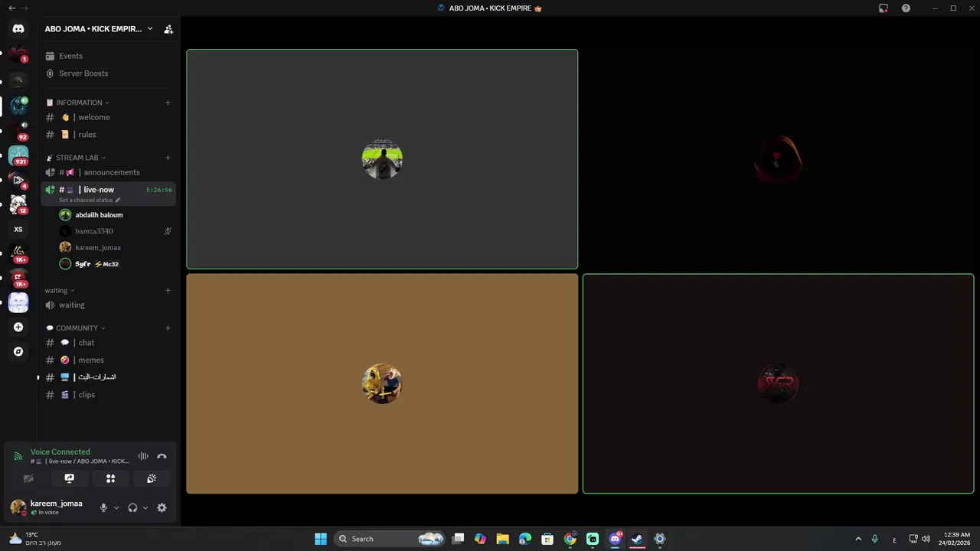Create channel in STREAM LAB category
The width and height of the screenshot is (980, 551).
click(x=168, y=158)
